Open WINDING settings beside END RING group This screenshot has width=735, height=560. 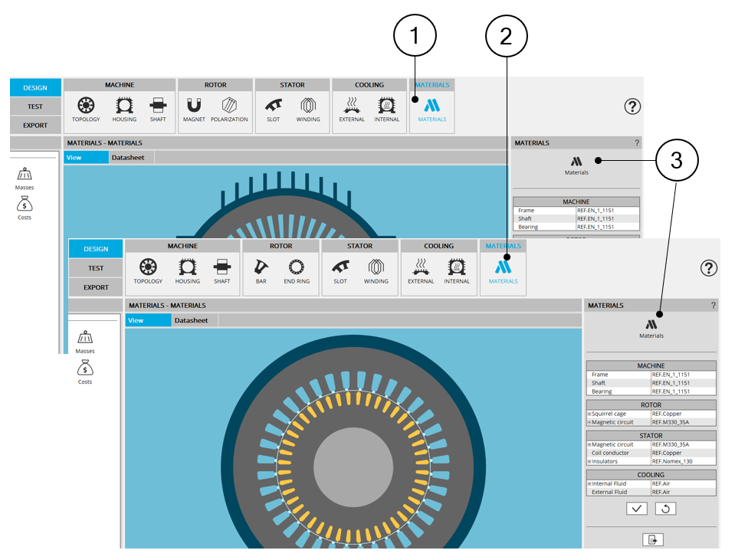click(376, 270)
